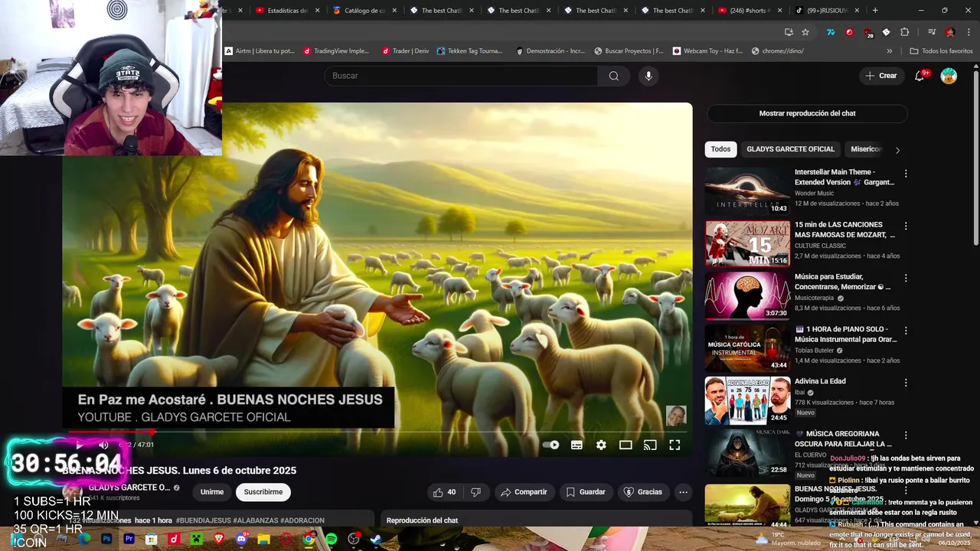
Task: Open Chrome three-dot menu
Action: (969, 32)
